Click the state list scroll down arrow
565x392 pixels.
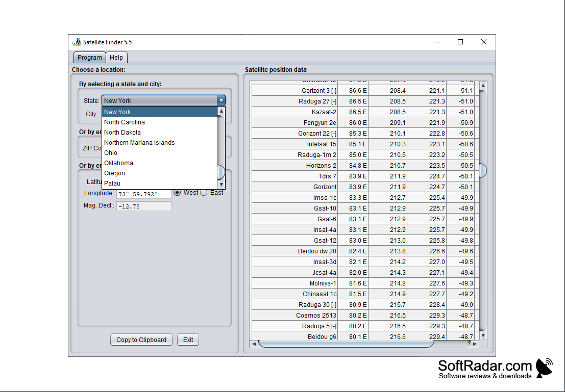coord(221,185)
